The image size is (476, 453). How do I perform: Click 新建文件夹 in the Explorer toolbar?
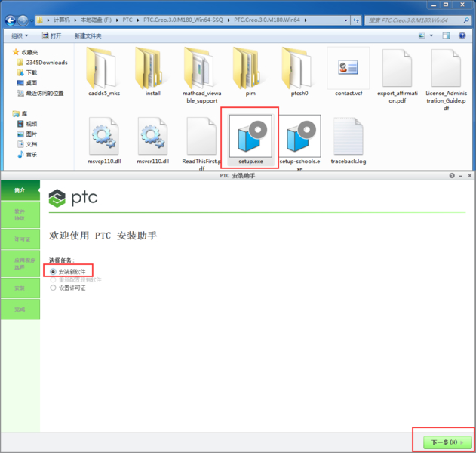tap(88, 35)
